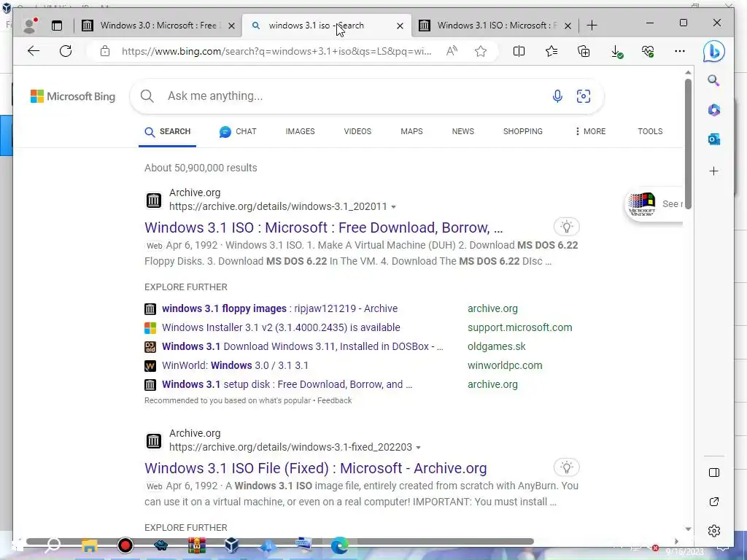Open the Edge sidebar search icon
Screen dimensions: 747x560
tap(713, 80)
